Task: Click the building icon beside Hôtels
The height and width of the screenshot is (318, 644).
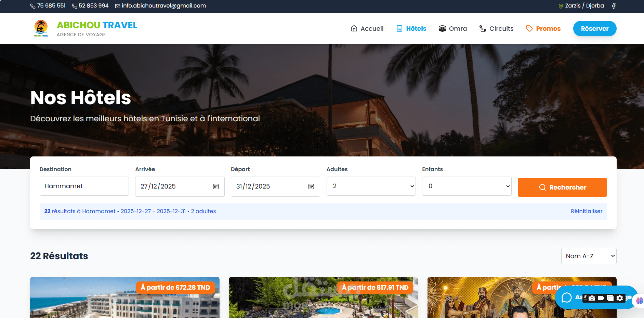Action: (399, 28)
